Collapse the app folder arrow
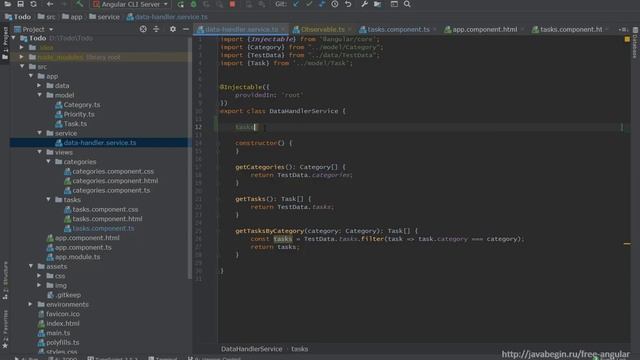Screen dimensions: 640x360 tap(31, 76)
